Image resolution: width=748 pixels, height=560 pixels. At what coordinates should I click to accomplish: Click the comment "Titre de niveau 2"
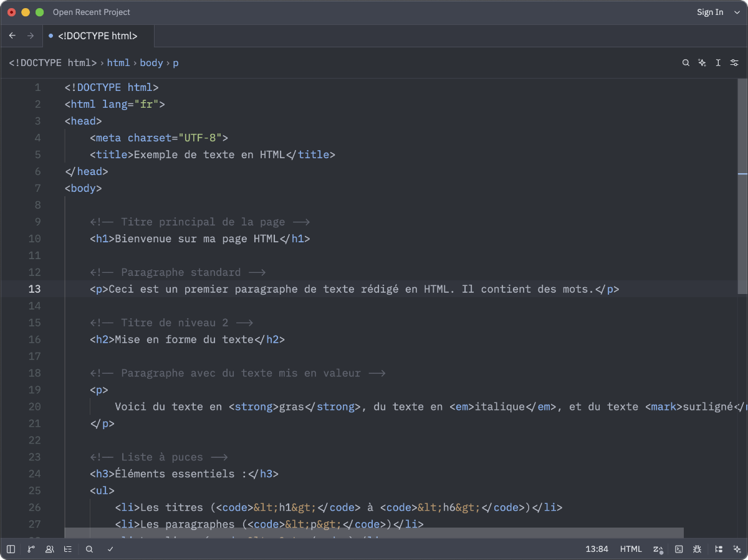pyautogui.click(x=175, y=323)
